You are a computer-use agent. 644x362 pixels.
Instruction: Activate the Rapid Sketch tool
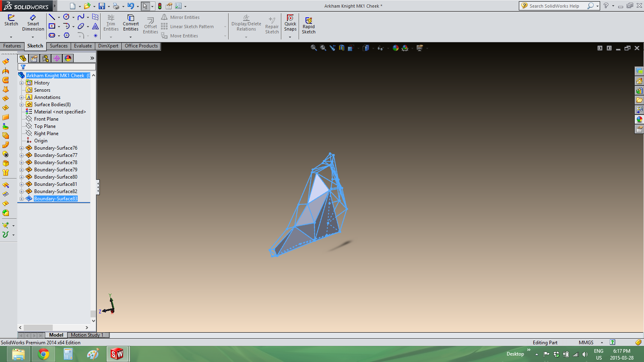click(x=309, y=25)
